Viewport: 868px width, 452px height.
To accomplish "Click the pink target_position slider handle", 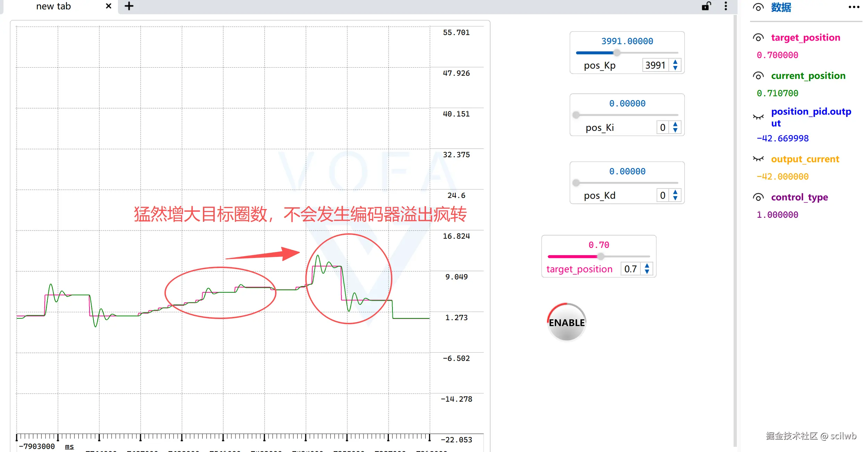I will [601, 257].
